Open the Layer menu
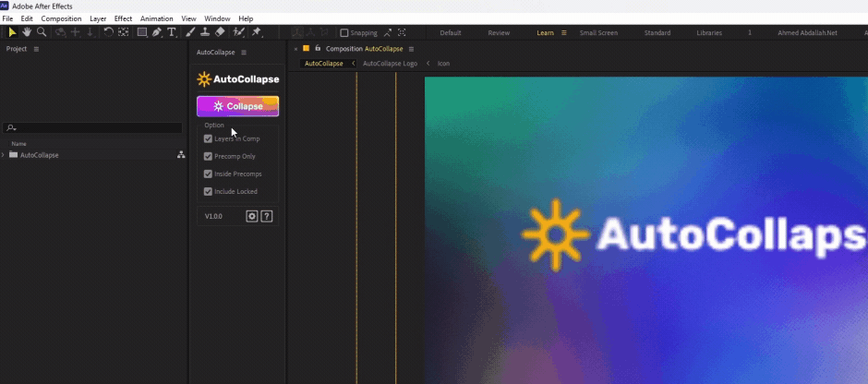868x384 pixels. tap(98, 18)
